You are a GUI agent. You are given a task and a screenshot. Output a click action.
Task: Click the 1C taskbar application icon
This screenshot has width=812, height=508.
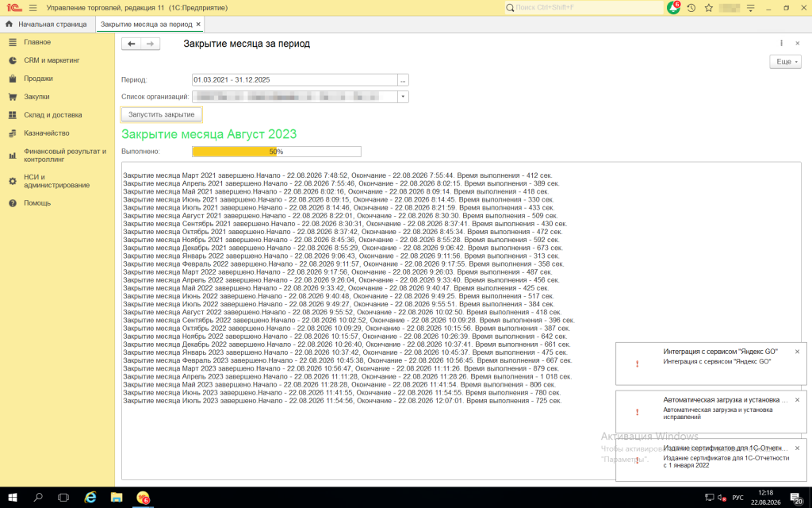tap(143, 498)
